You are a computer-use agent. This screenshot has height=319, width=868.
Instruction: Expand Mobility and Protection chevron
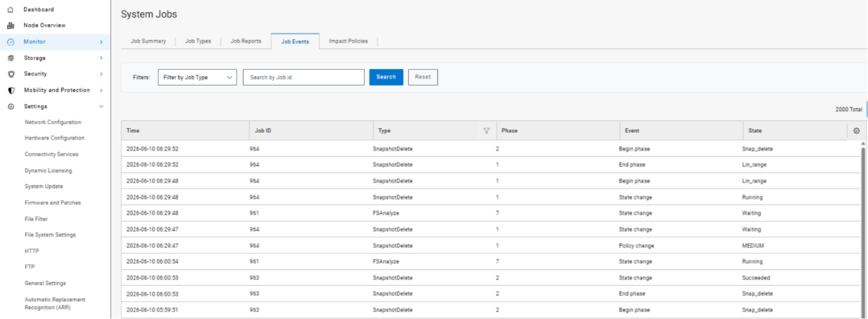(101, 90)
